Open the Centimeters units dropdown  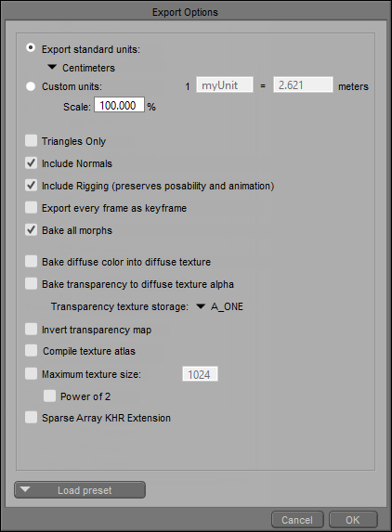click(x=82, y=68)
